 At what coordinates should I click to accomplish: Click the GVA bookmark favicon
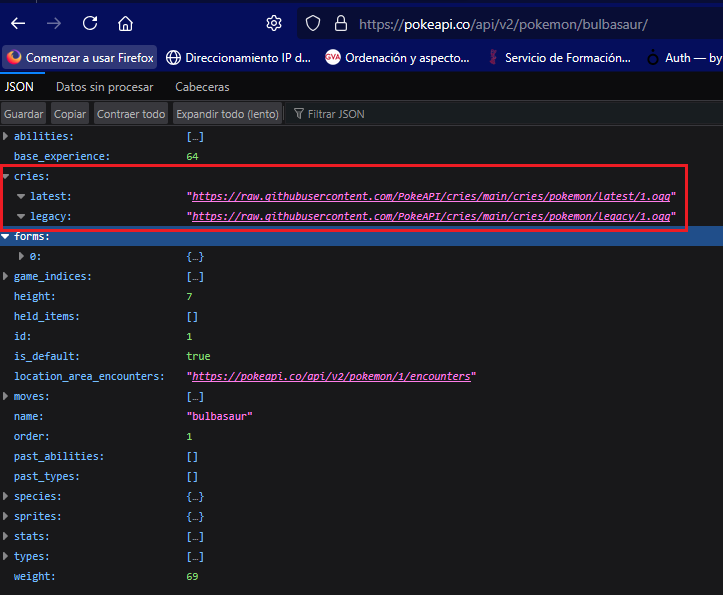[x=332, y=58]
